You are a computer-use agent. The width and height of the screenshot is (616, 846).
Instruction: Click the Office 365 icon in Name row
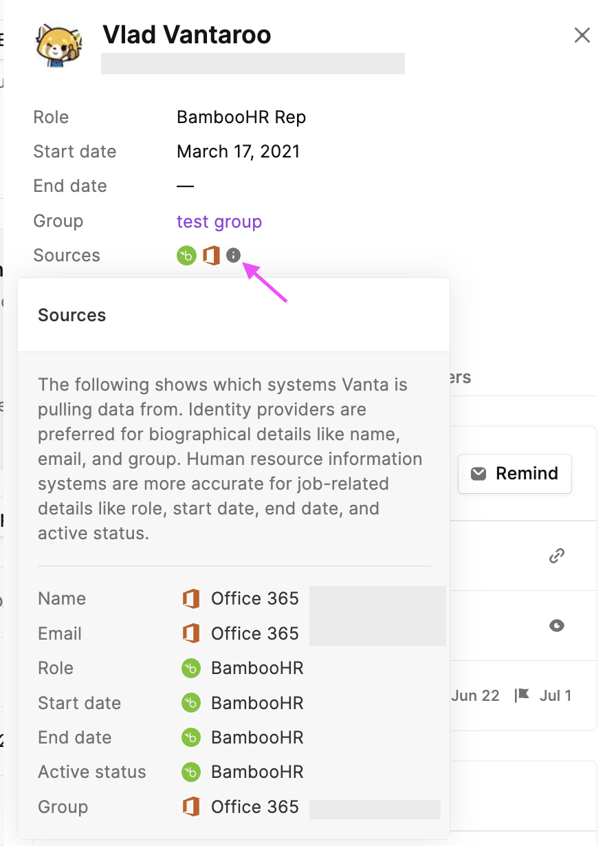(x=191, y=598)
